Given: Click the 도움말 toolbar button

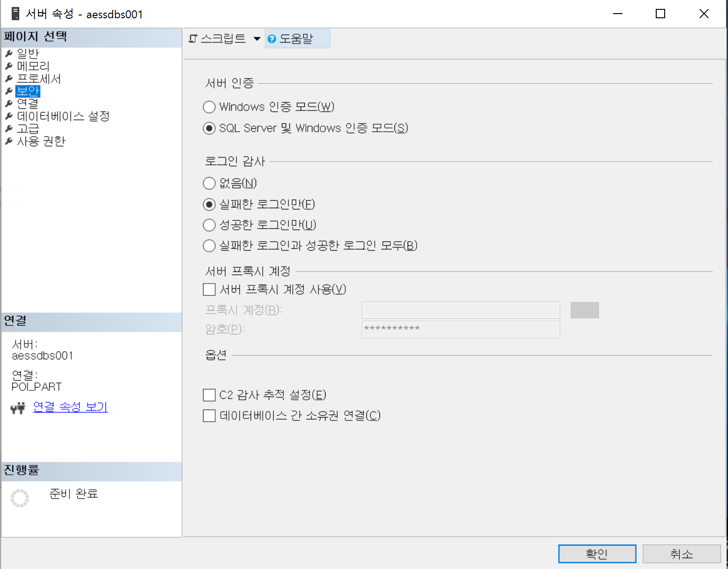Looking at the screenshot, I should [297, 38].
